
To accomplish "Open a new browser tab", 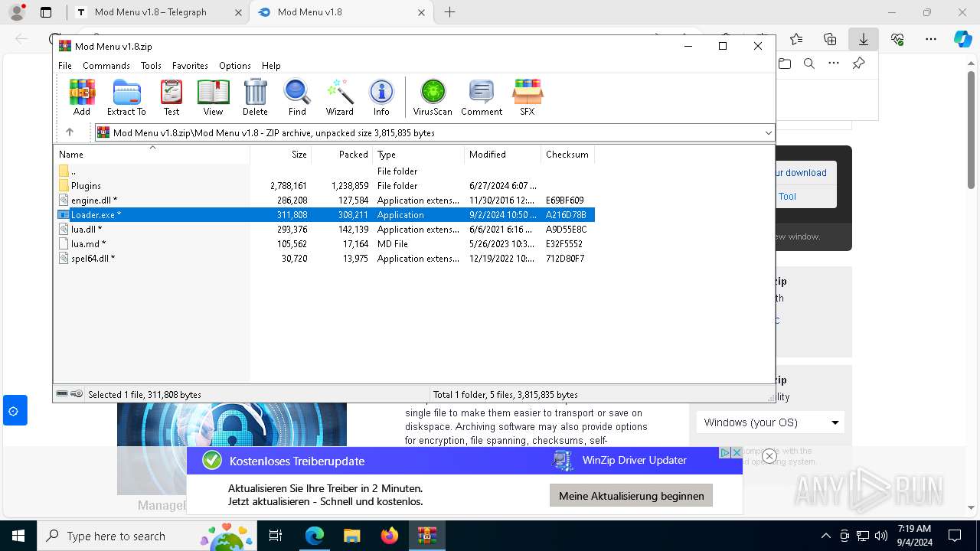I will (x=449, y=12).
